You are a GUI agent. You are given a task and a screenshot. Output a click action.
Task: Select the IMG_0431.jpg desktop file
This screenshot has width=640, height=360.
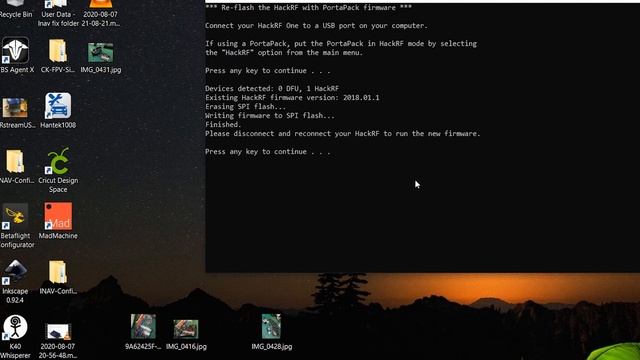[100, 57]
